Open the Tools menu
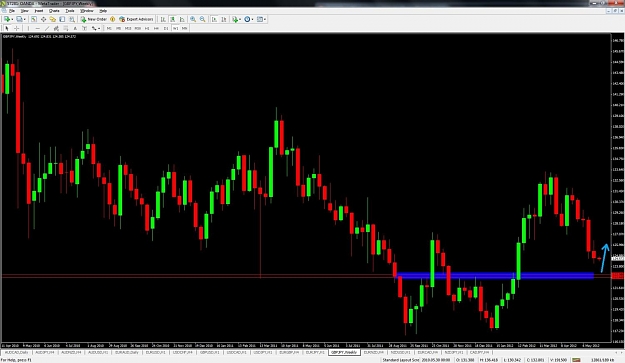Image resolution: width=625 pixels, height=363 pixels. coord(70,11)
